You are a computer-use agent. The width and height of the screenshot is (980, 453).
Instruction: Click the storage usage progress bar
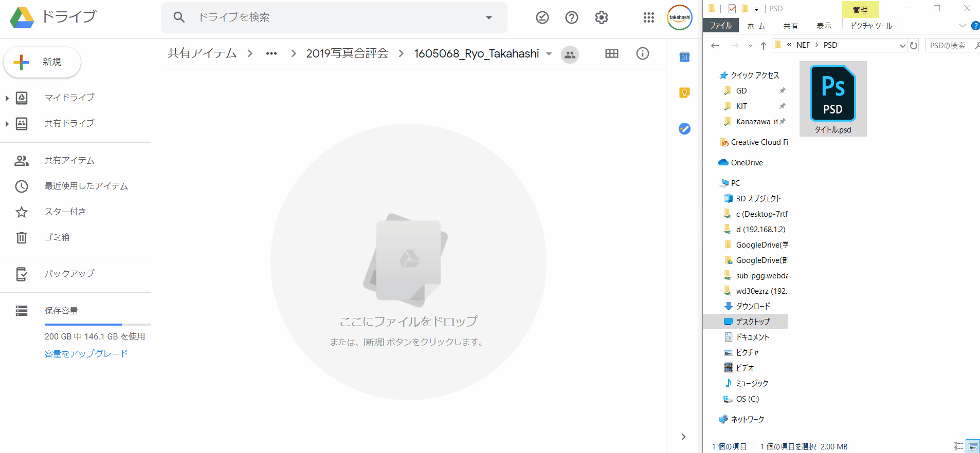97,325
